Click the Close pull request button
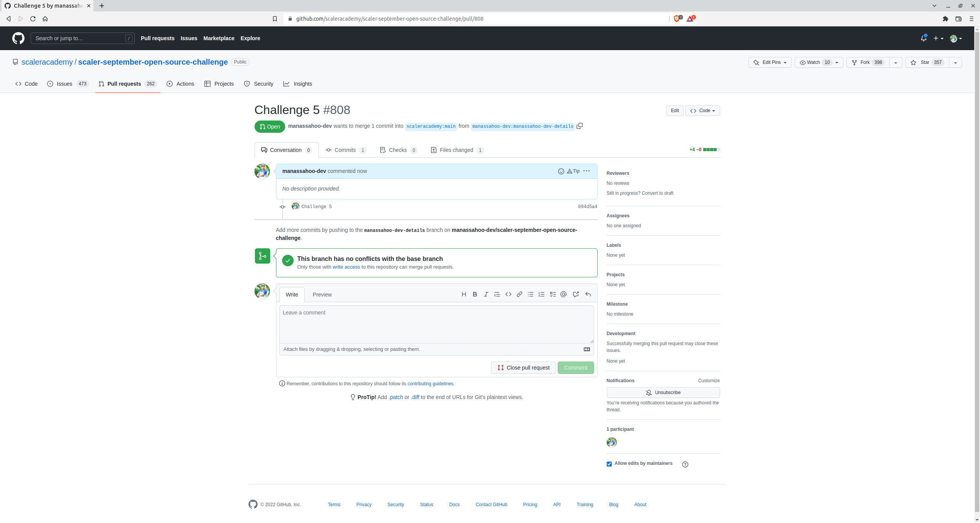Viewport: 980px width, 523px height. (523, 367)
